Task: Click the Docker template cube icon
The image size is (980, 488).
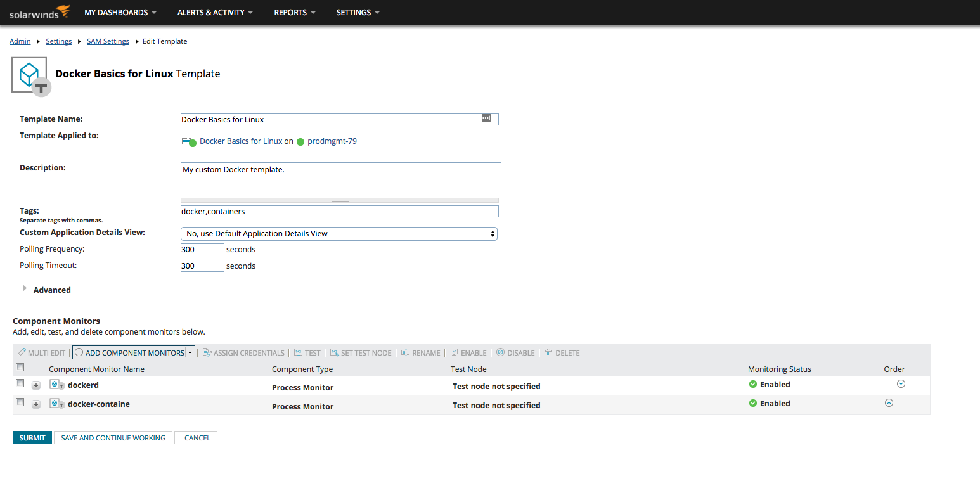Action: (30, 75)
